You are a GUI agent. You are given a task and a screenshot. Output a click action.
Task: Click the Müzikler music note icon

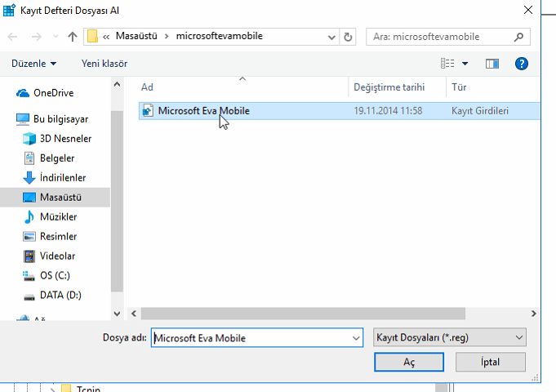(x=29, y=216)
